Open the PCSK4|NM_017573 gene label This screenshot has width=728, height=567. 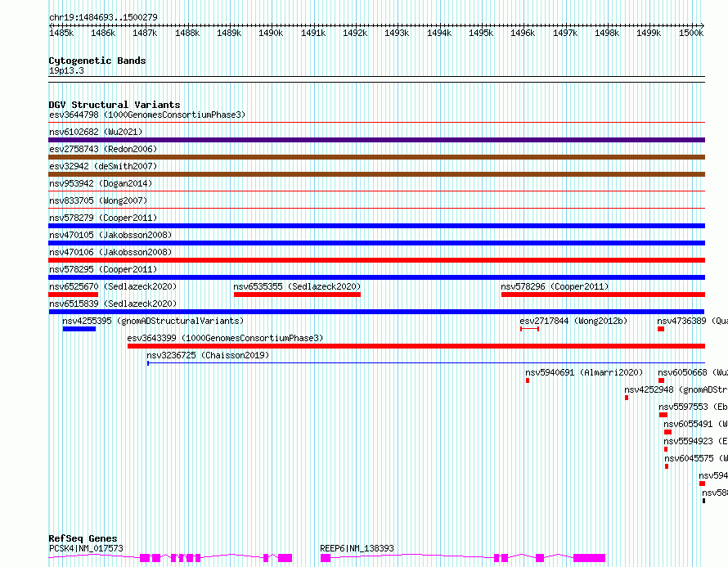(x=87, y=548)
